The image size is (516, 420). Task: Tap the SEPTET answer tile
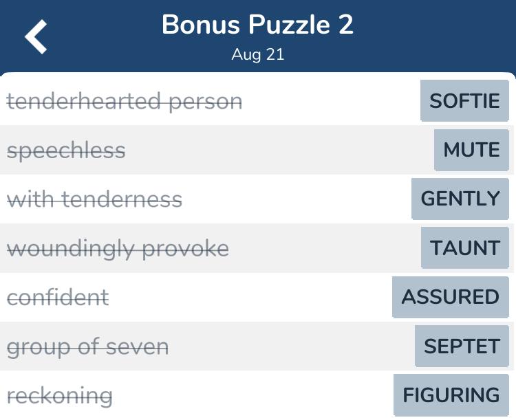[x=462, y=346]
